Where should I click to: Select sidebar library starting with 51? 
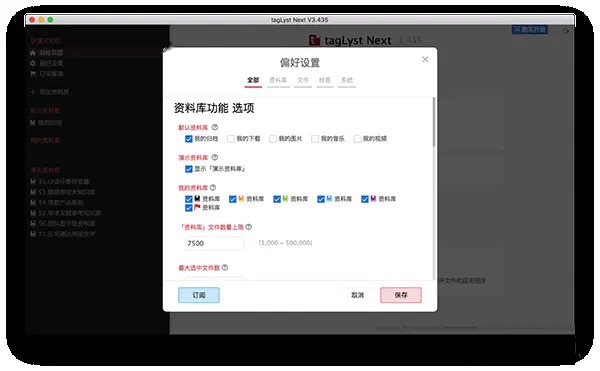pos(64,181)
